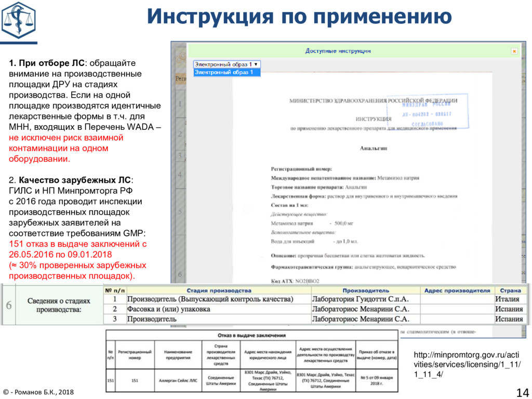Click the Производитель column header

tap(365, 290)
